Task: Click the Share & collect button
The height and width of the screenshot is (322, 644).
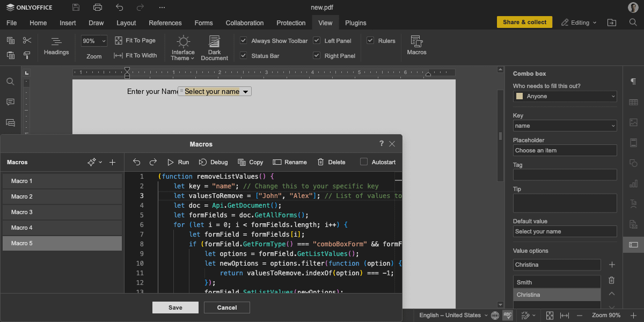Action: click(x=525, y=22)
